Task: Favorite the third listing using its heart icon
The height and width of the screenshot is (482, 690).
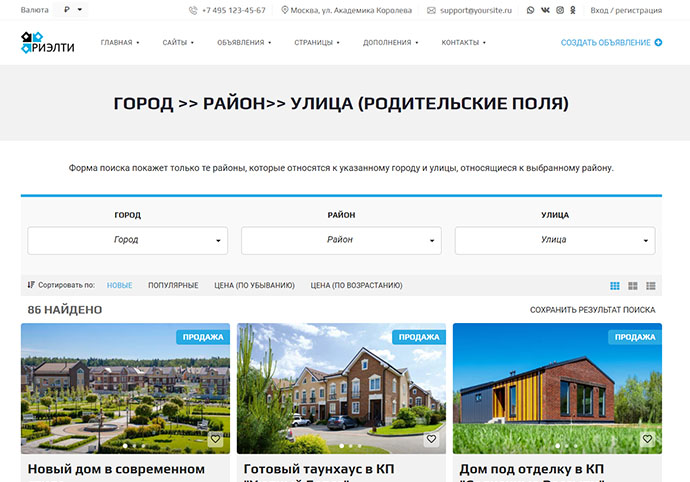Action: click(x=647, y=439)
